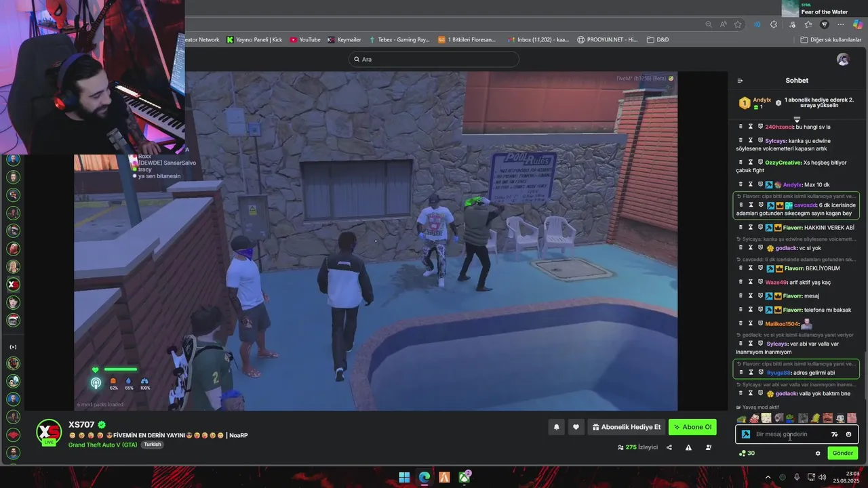This screenshot has width=868, height=488.
Task: Open the browser extensions puzzle icon
Action: click(774, 24)
